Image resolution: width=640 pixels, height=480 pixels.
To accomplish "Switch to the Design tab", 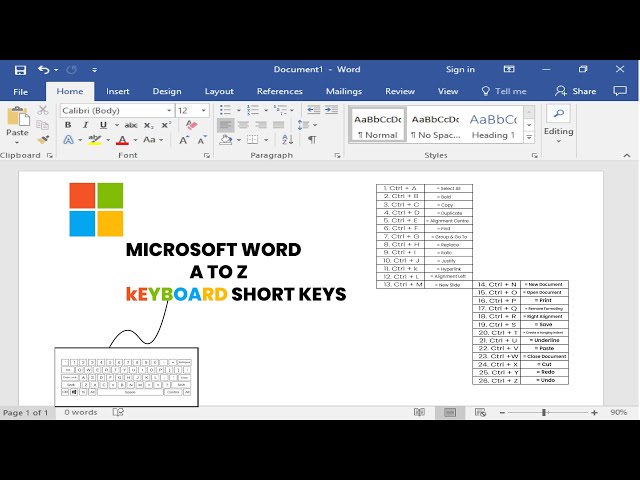I will (x=167, y=91).
